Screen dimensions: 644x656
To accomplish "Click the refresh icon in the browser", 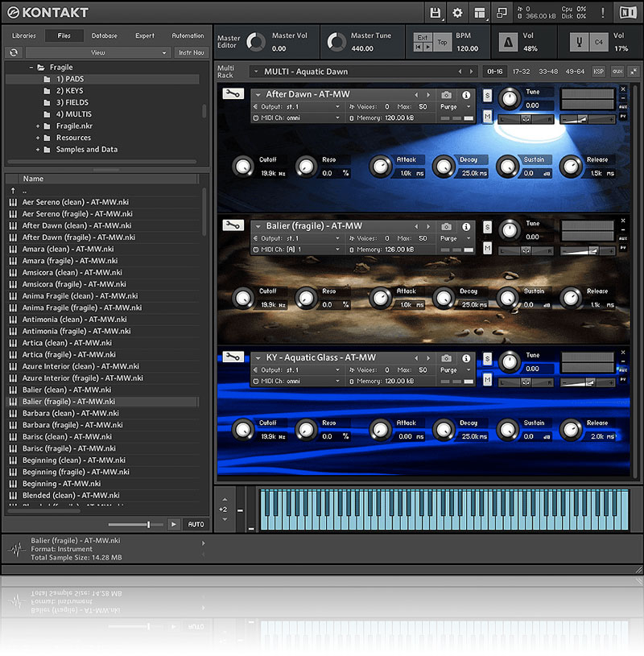I will tap(14, 52).
